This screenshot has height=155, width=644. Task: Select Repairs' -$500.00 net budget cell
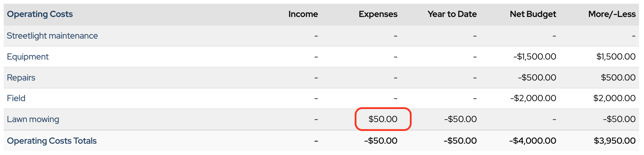click(537, 77)
